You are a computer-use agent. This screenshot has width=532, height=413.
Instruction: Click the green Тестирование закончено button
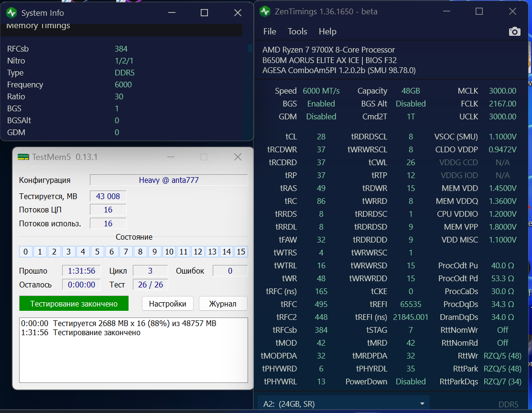point(74,304)
